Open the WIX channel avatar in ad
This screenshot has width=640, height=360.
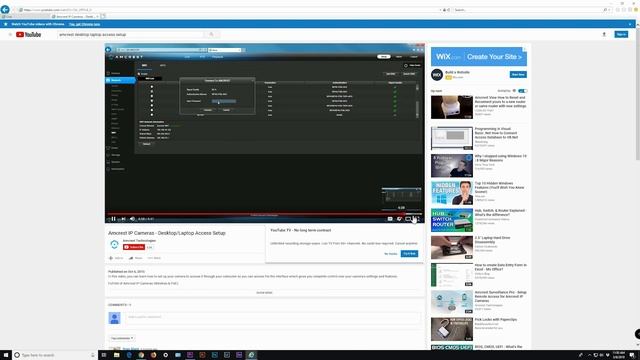click(437, 75)
